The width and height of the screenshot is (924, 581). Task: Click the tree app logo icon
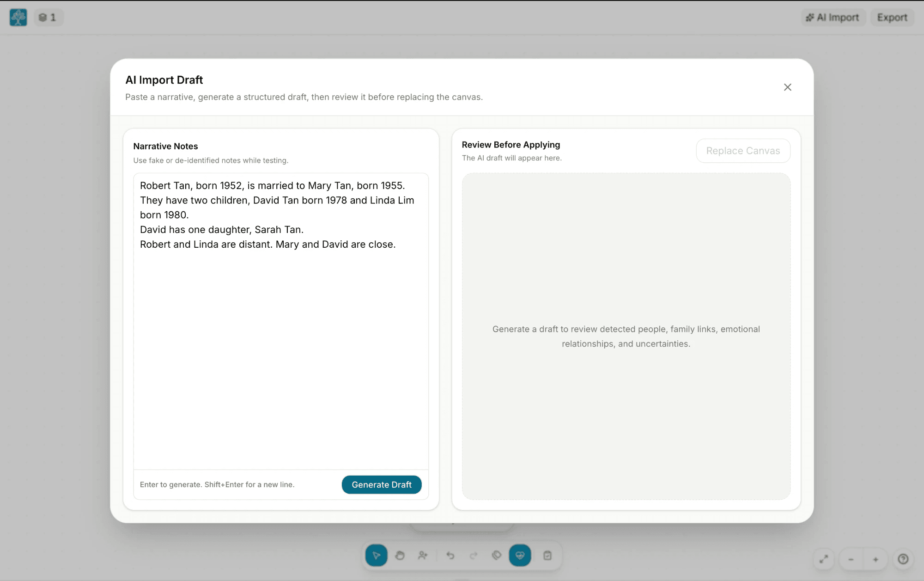coord(18,18)
